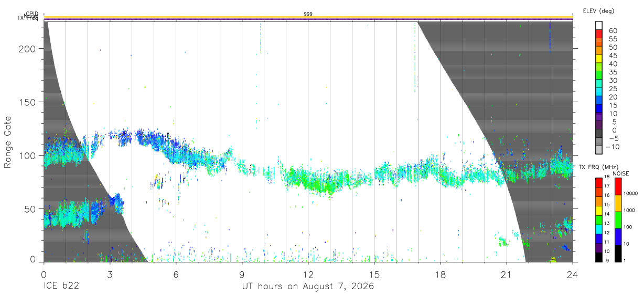
Task: Click the '21' hour tick label on time axis
Action: click(x=506, y=274)
